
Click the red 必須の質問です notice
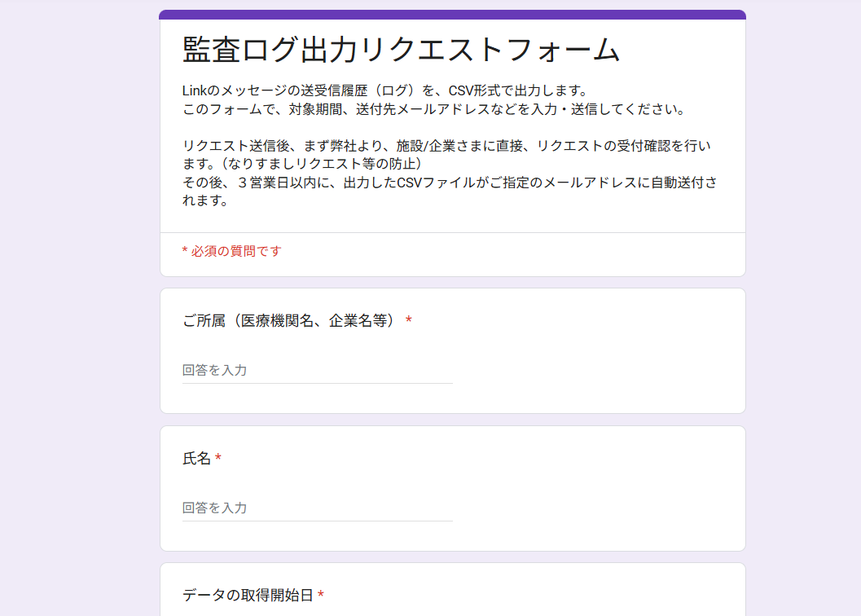point(231,252)
